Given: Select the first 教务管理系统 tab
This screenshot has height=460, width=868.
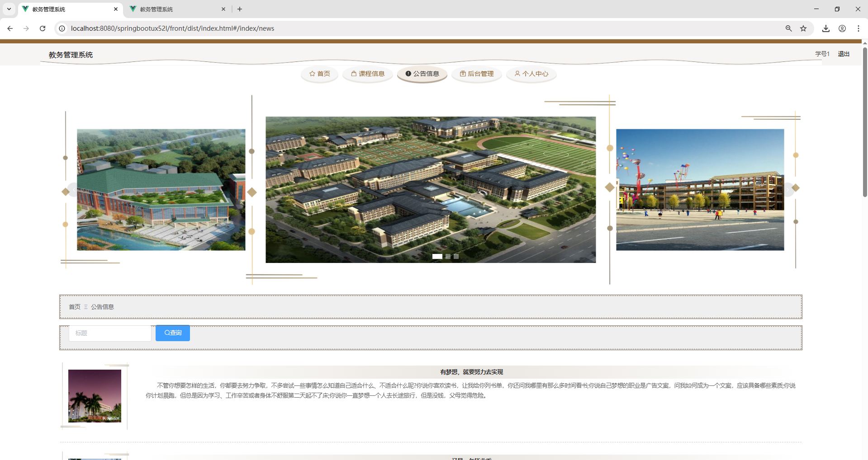Looking at the screenshot, I should tap(71, 9).
